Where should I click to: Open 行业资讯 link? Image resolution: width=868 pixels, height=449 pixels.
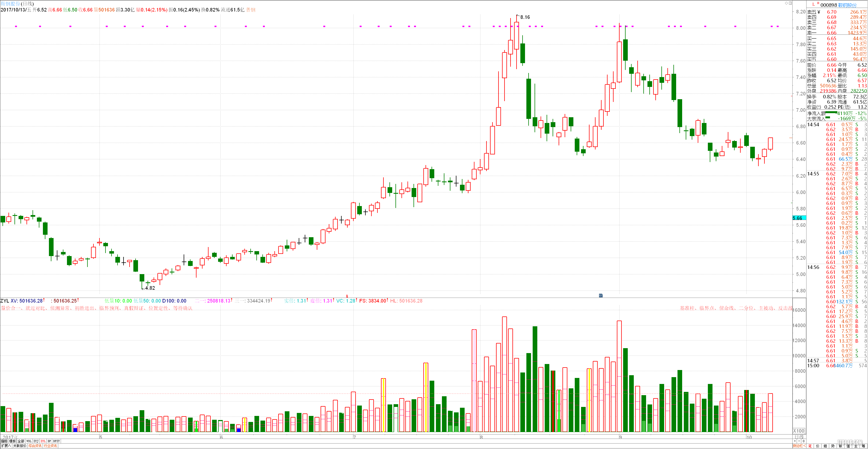[51, 446]
